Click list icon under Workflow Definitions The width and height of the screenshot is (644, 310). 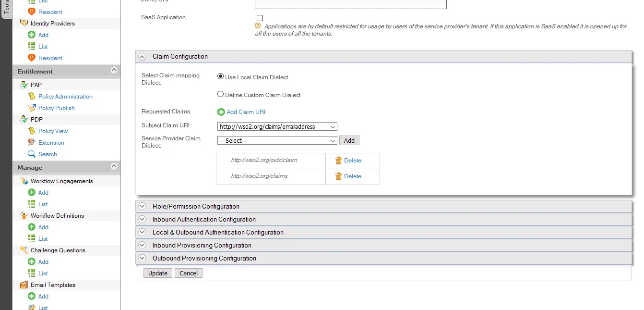[x=32, y=238]
